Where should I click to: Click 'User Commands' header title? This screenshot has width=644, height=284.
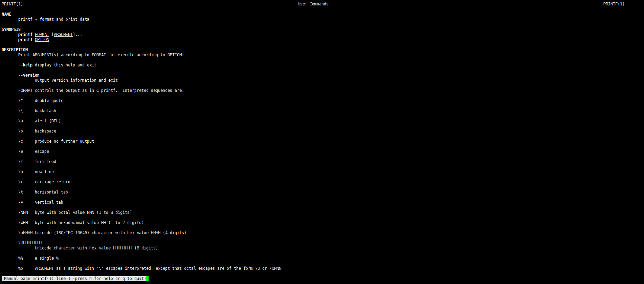coord(313,4)
